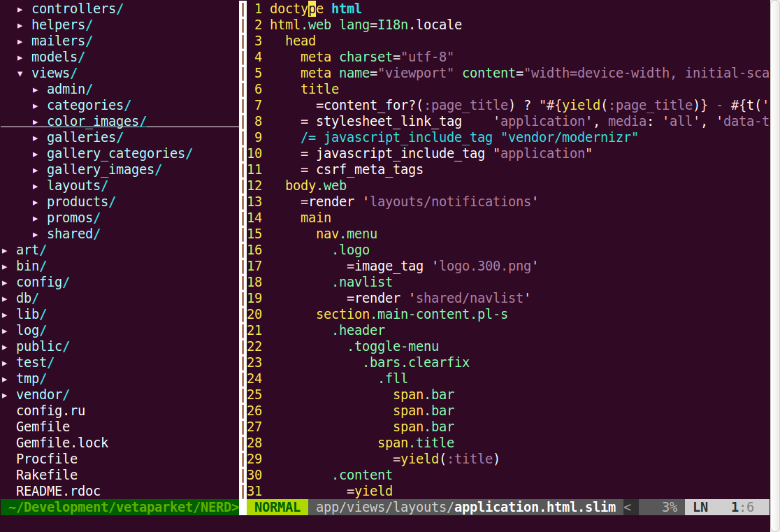Open the Procfile file

point(47,459)
